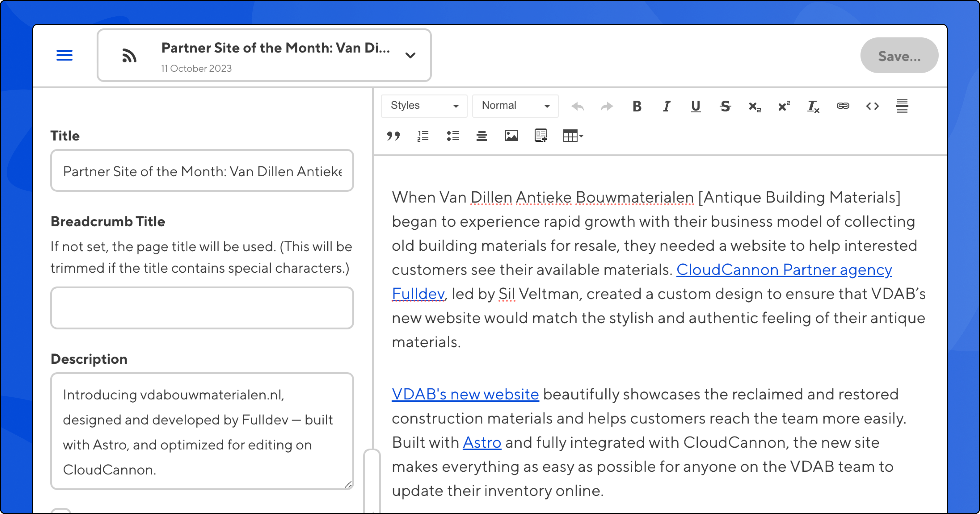Click the empty Breadcrumb Title field

tap(202, 308)
